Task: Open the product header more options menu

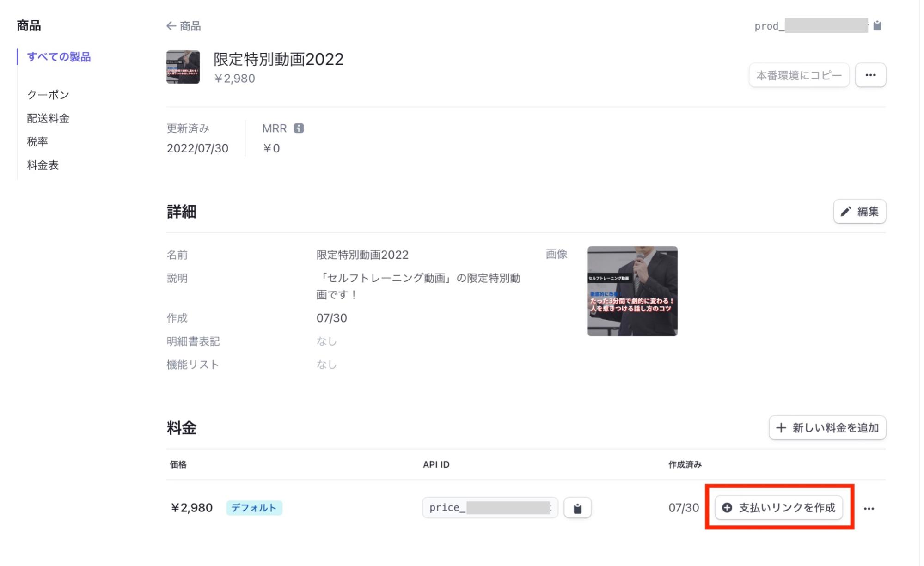Action: point(870,75)
